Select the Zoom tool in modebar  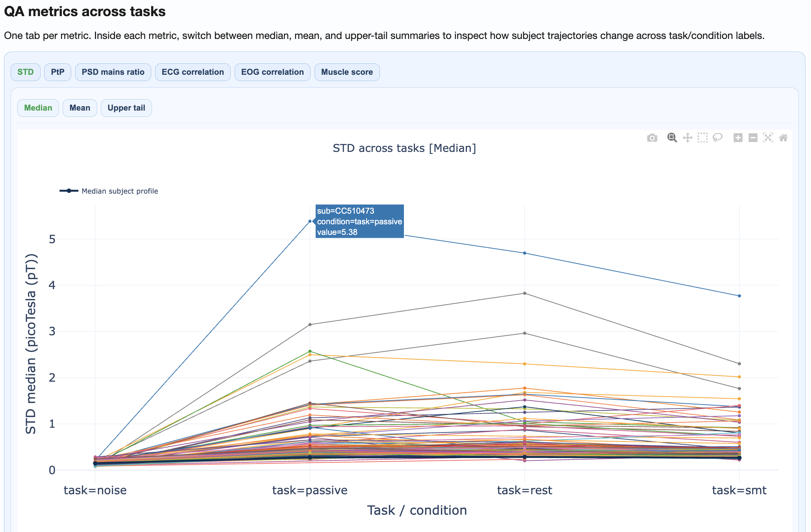672,138
